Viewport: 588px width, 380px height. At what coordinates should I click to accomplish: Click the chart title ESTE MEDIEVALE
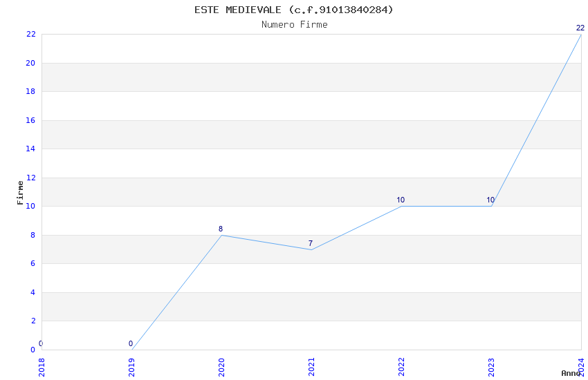pyautogui.click(x=294, y=10)
